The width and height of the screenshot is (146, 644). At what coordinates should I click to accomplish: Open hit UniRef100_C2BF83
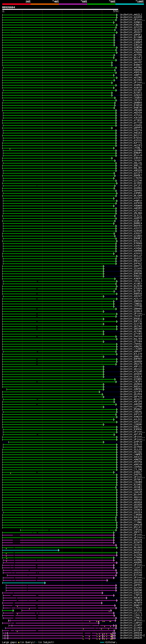pos(131,623)
